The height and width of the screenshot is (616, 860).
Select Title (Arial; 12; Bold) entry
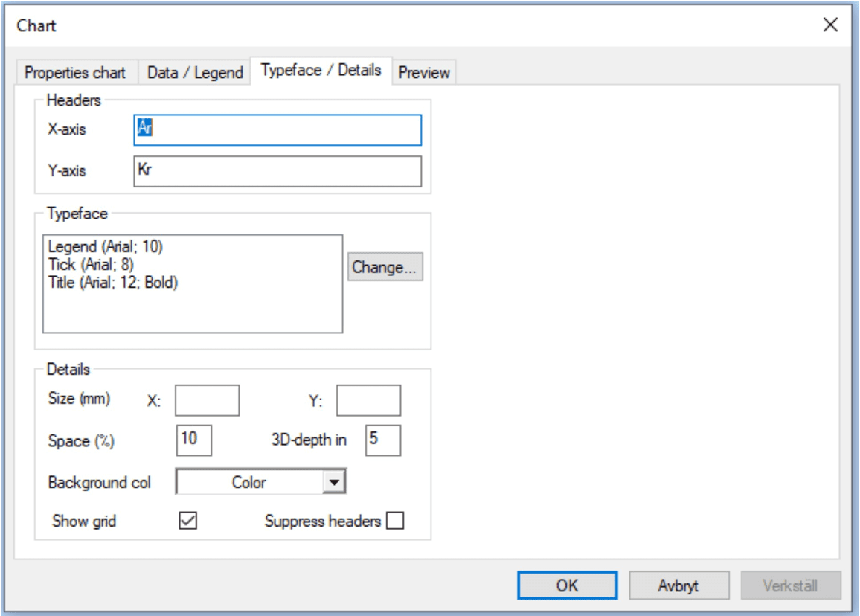coord(113,283)
